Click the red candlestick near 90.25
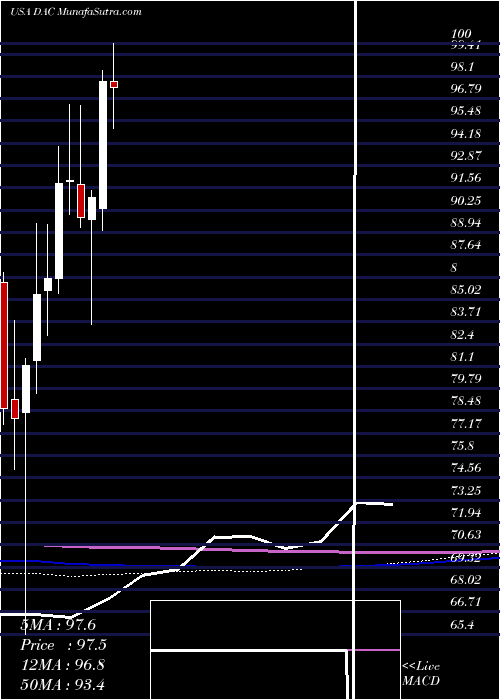This screenshot has width=500, height=700. [x=81, y=200]
